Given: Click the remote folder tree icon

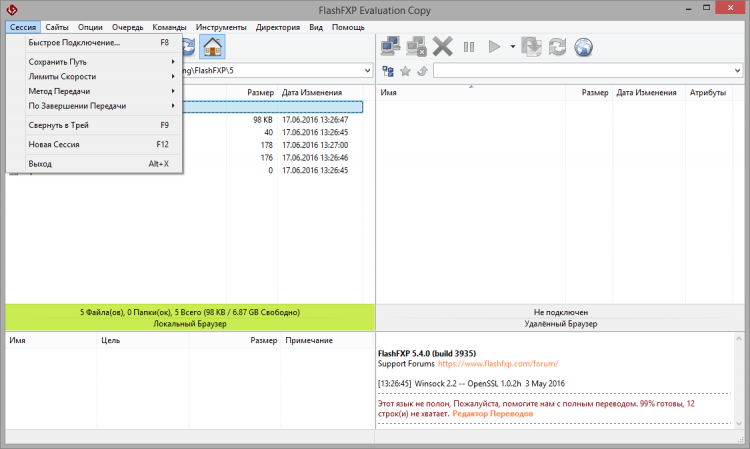Looking at the screenshot, I should click(388, 71).
